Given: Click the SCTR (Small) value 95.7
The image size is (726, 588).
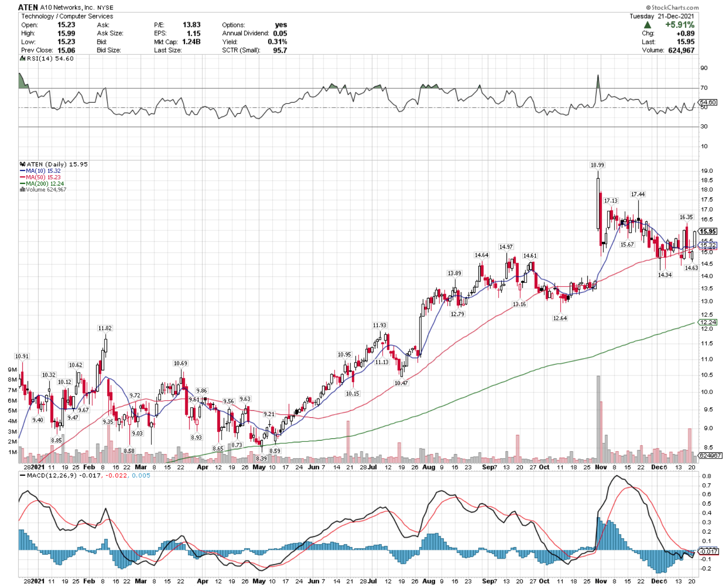Looking at the screenshot, I should point(280,50).
